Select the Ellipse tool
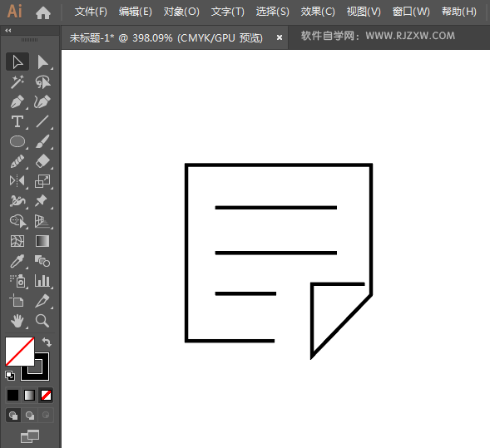This screenshot has width=490, height=448. click(17, 141)
